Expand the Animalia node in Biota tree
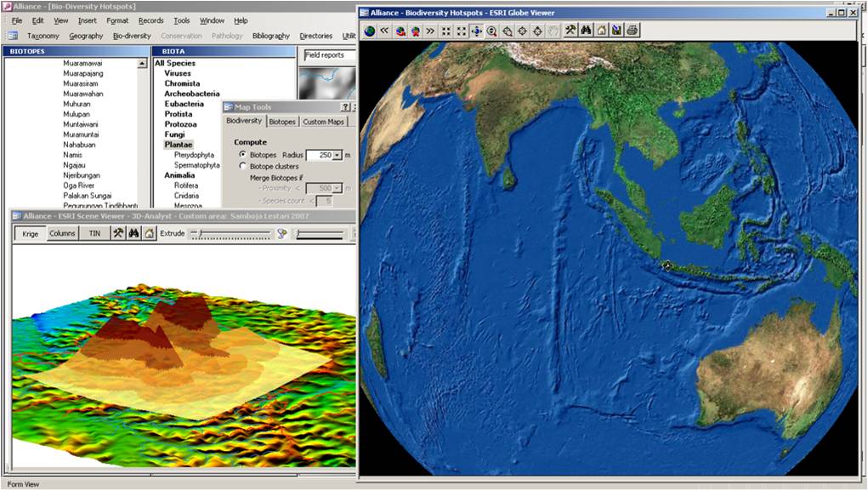The image size is (868, 491). [x=179, y=175]
